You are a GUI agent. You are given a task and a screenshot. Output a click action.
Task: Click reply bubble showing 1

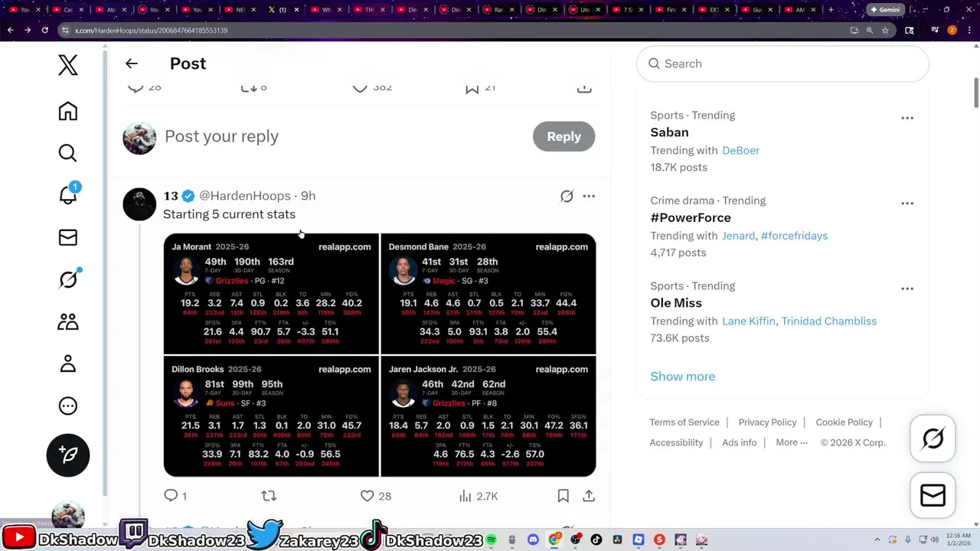[x=175, y=496]
